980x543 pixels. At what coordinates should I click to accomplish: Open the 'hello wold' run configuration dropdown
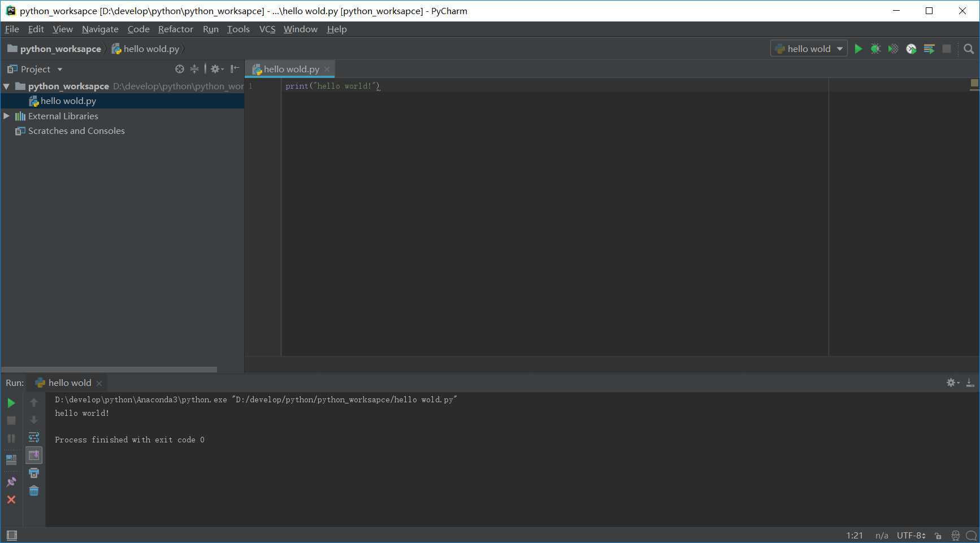coord(808,49)
